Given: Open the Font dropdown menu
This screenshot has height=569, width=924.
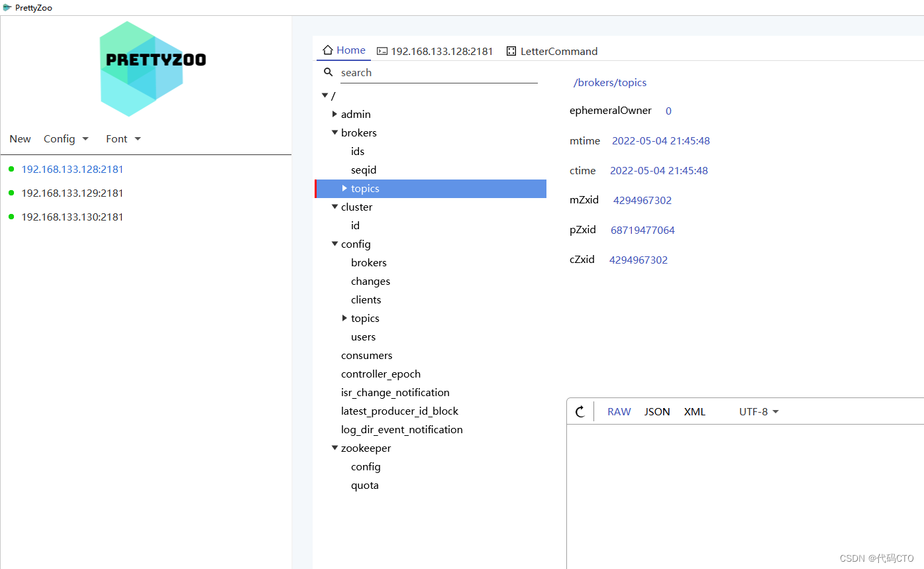Looking at the screenshot, I should [x=123, y=138].
